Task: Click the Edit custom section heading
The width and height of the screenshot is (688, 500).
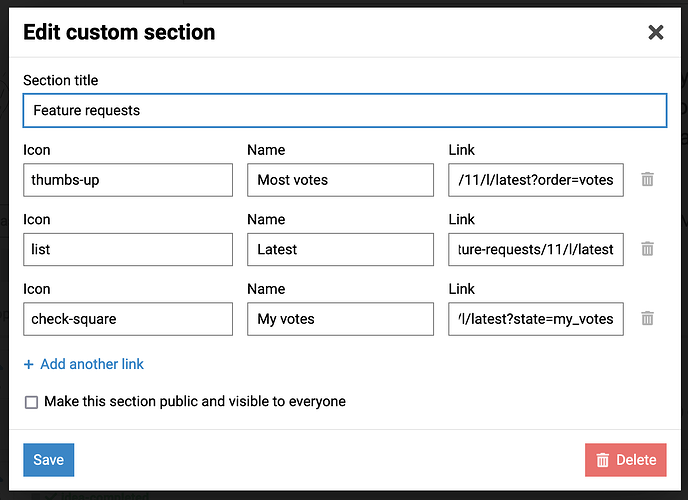Action: [x=119, y=32]
